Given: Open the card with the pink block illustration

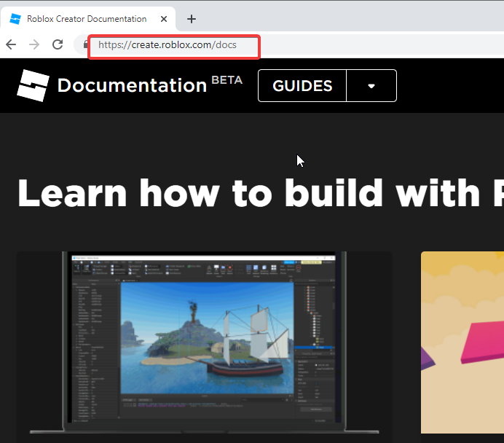Looking at the screenshot, I should tap(462, 342).
